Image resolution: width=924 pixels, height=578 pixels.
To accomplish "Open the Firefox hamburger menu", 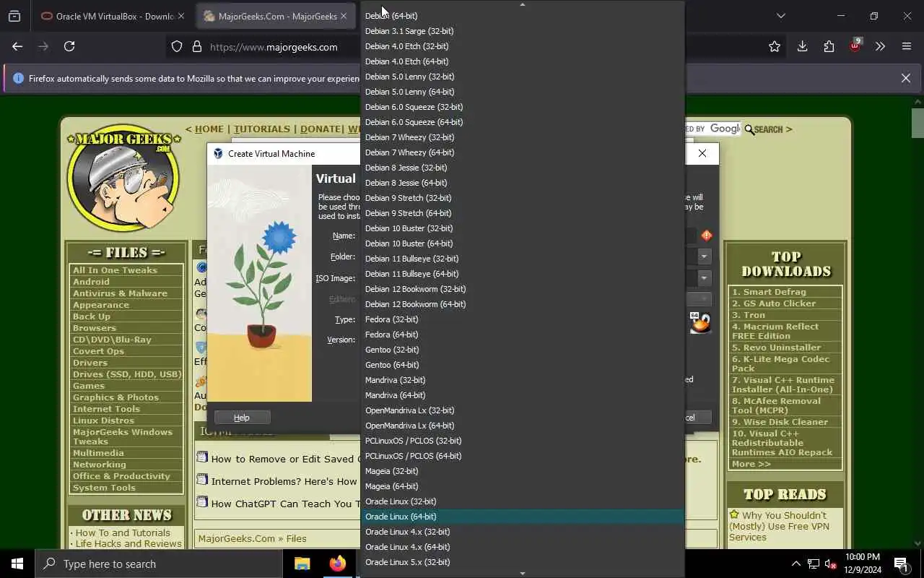I will tap(907, 46).
